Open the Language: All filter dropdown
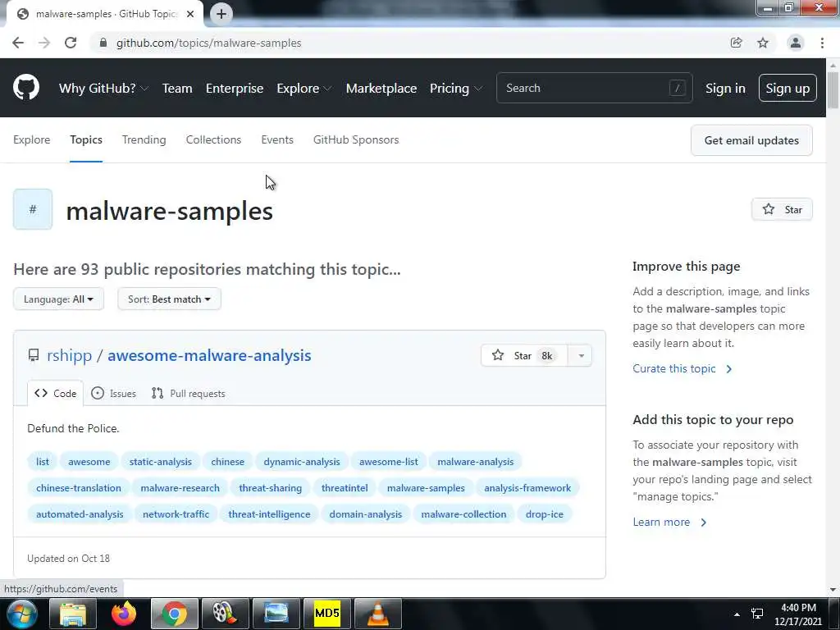This screenshot has width=840, height=630. coord(58,299)
